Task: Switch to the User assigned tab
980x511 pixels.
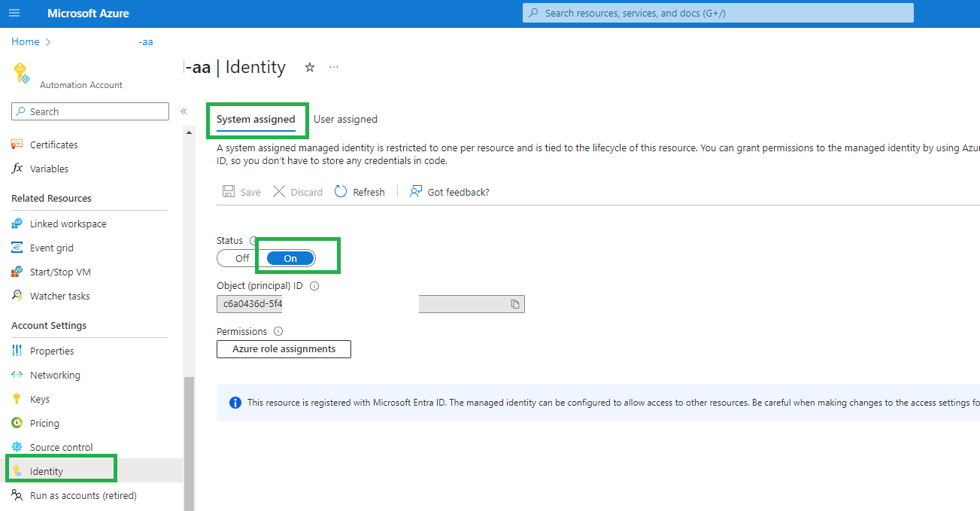Action: point(345,119)
